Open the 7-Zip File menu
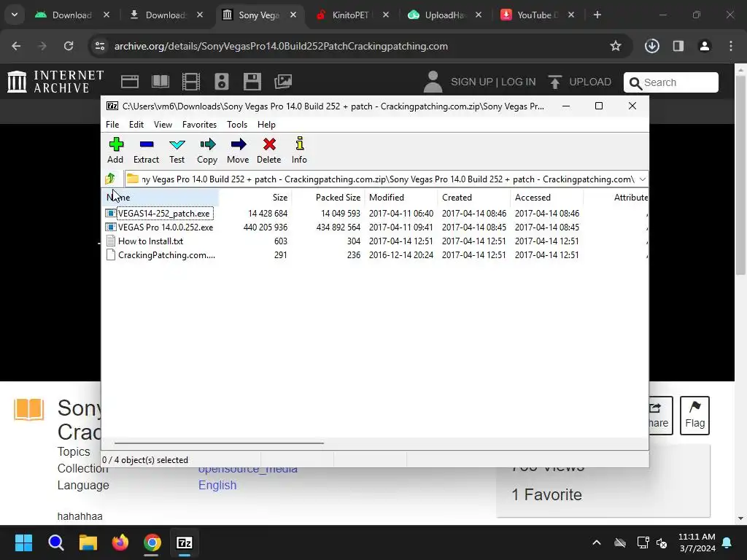Screen dimensions: 747x560 click(x=112, y=124)
